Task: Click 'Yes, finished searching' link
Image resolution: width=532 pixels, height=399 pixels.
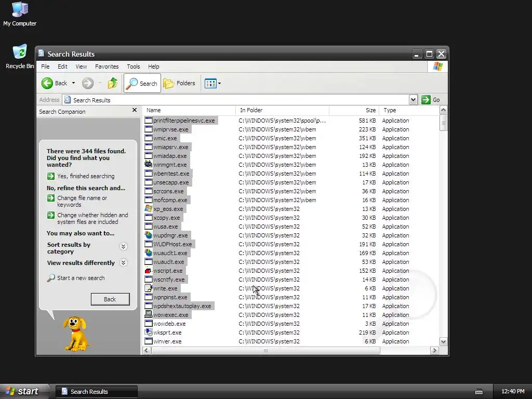Action: (86, 176)
